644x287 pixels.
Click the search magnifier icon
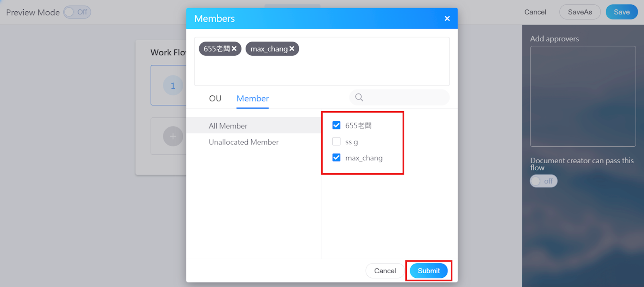click(x=359, y=97)
